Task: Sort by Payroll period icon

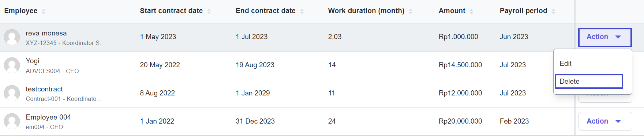Action: (553, 11)
